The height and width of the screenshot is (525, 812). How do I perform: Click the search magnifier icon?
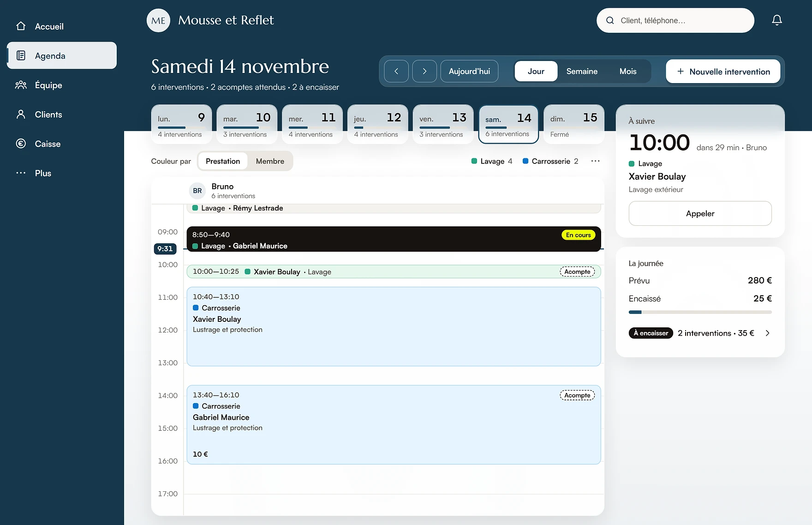[610, 20]
